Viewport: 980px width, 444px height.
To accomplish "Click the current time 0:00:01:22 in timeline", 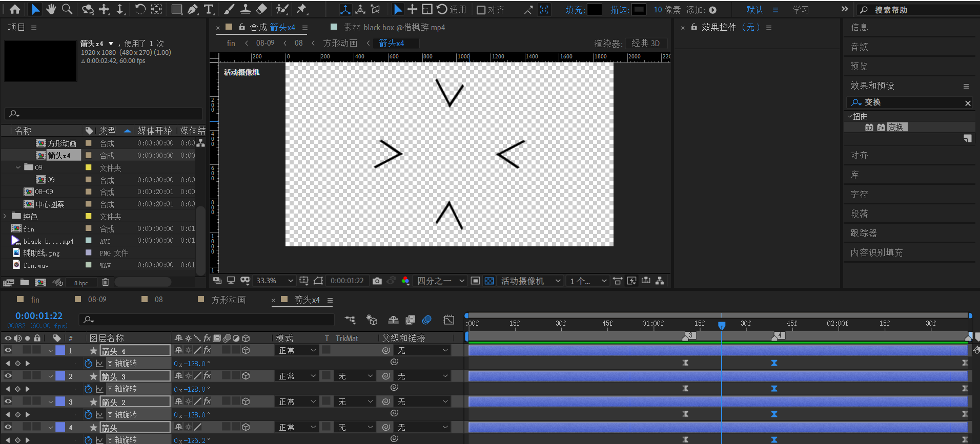I will (x=39, y=316).
